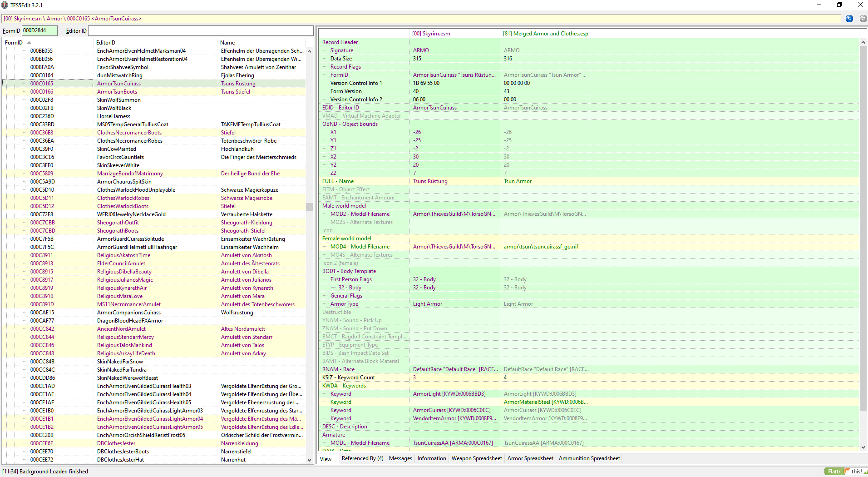Click the Form Version field row
The width and height of the screenshot is (868, 477).
tap(589, 91)
